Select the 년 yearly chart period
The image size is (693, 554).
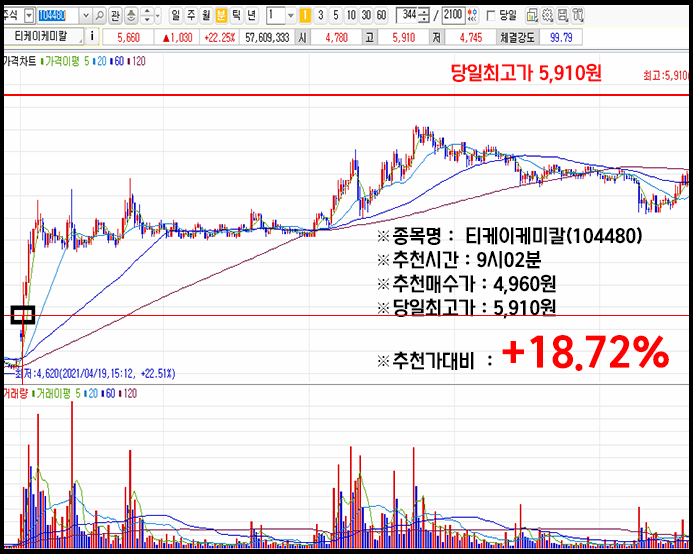tap(251, 16)
